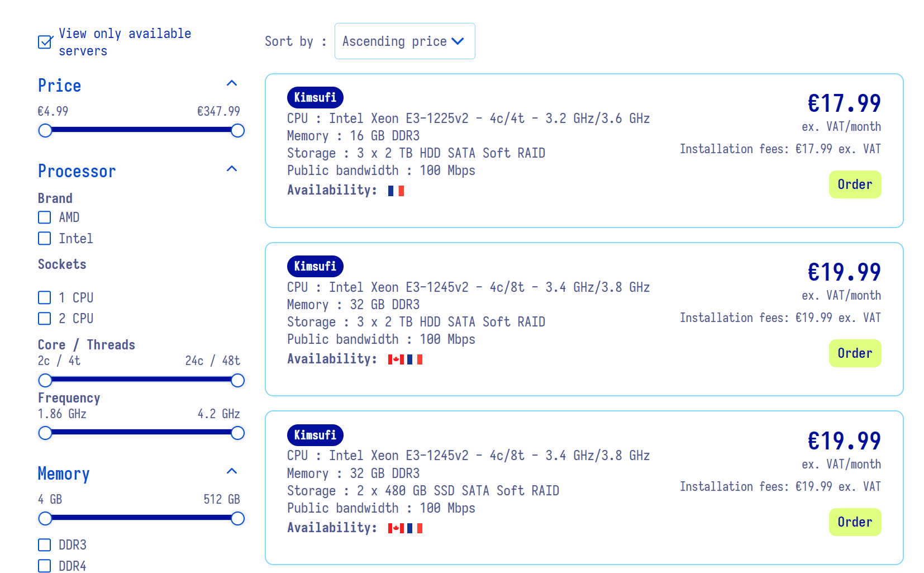This screenshot has height=573, width=924.
Task: Collapse the Price filter section
Action: pos(232,84)
